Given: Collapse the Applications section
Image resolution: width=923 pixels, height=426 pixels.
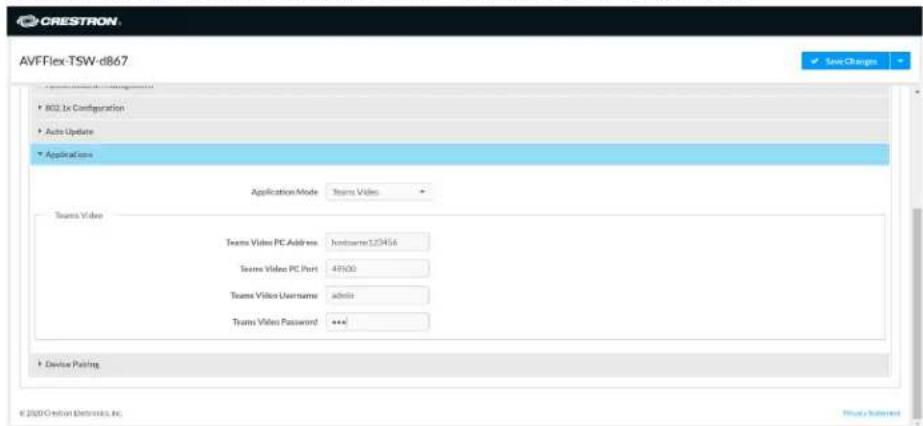Looking at the screenshot, I should tap(460, 155).
